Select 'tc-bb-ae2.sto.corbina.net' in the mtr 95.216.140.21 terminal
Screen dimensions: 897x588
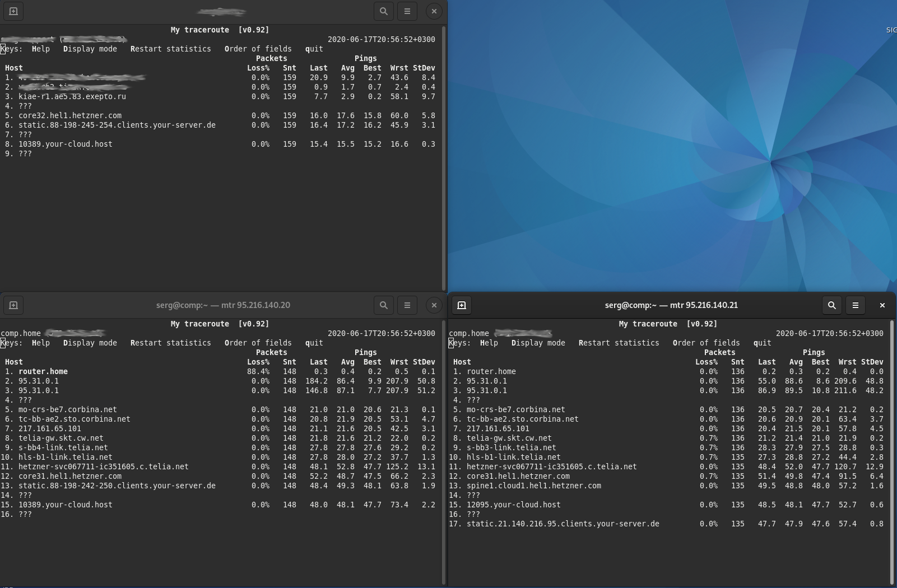click(x=523, y=419)
